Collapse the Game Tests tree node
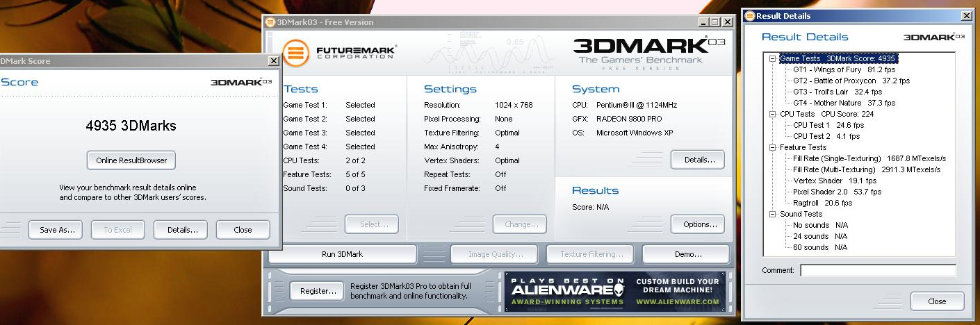The width and height of the screenshot is (980, 325). click(772, 58)
